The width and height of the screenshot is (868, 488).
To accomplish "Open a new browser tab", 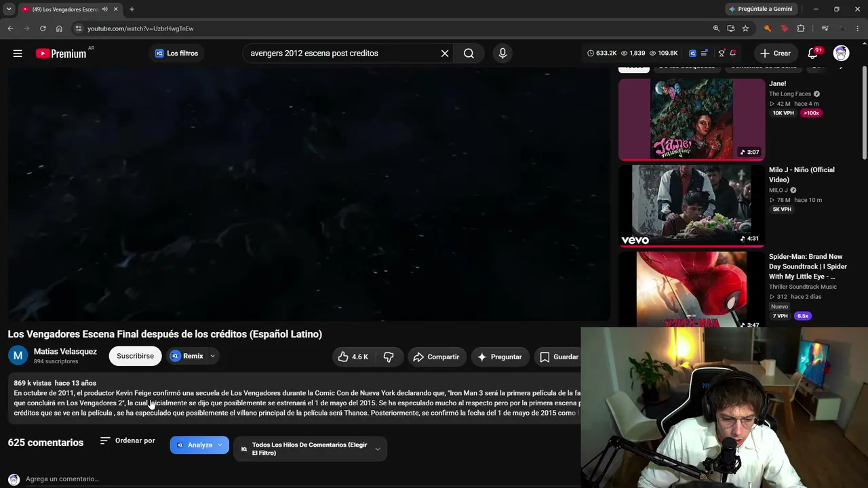I will point(132,9).
